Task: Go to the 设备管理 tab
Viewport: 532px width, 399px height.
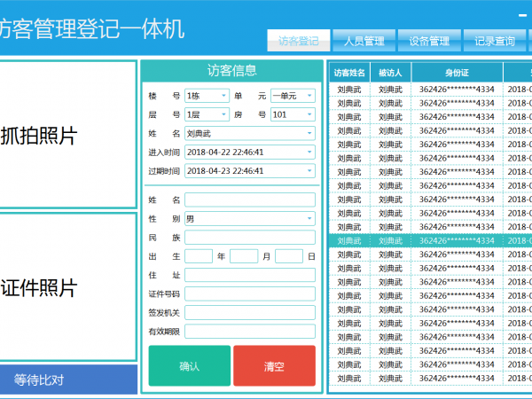Action: coord(429,41)
